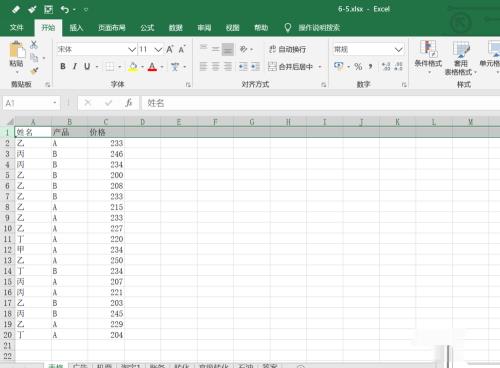Switch to the Data (数据) tab
500x368 pixels.
pos(176,28)
